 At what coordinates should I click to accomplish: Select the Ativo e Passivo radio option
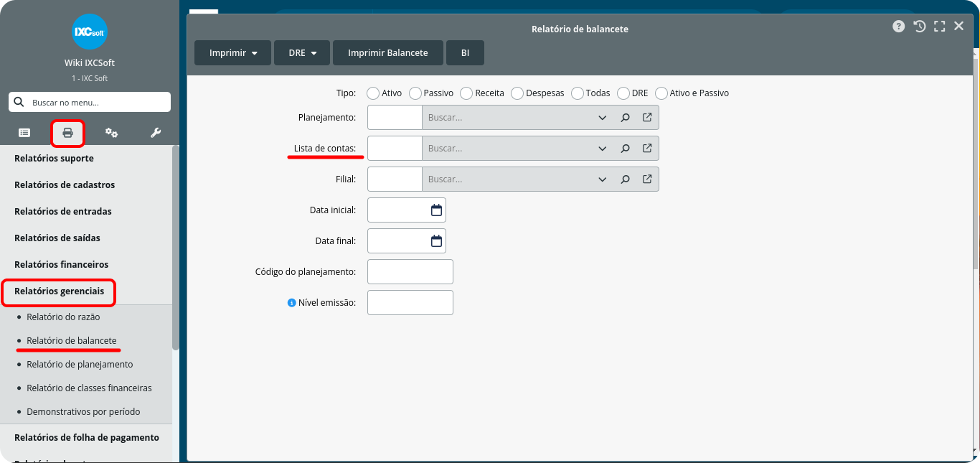[x=661, y=93]
